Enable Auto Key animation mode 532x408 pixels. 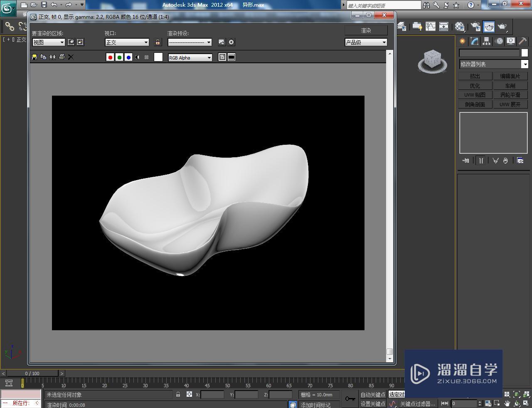(x=373, y=394)
